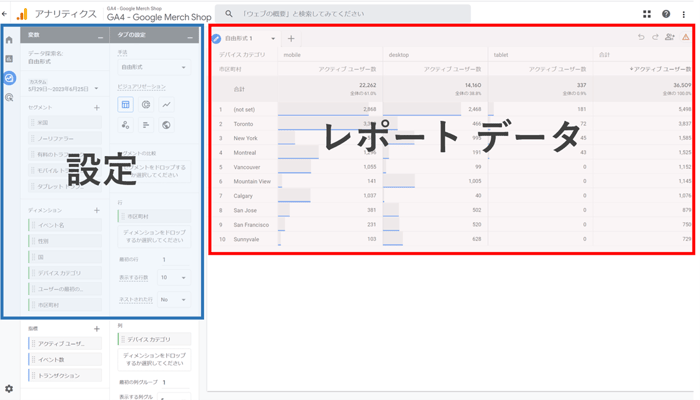Select the scatter plot visualization icon
This screenshot has height=400, width=700.
click(125, 125)
